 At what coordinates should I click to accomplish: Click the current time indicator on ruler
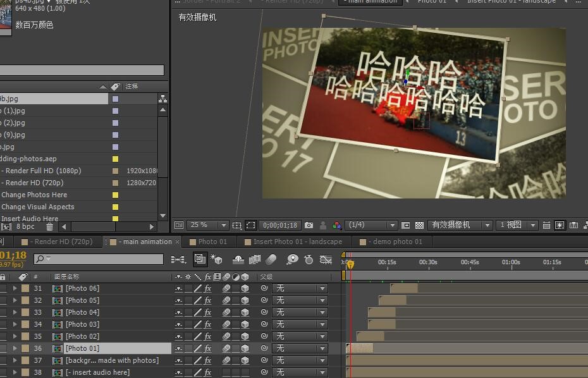350,265
